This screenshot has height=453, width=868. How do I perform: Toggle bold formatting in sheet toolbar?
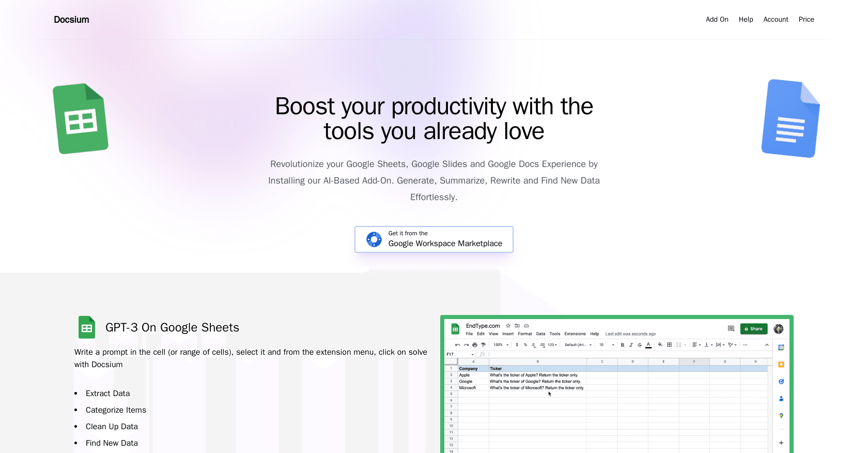click(x=623, y=345)
